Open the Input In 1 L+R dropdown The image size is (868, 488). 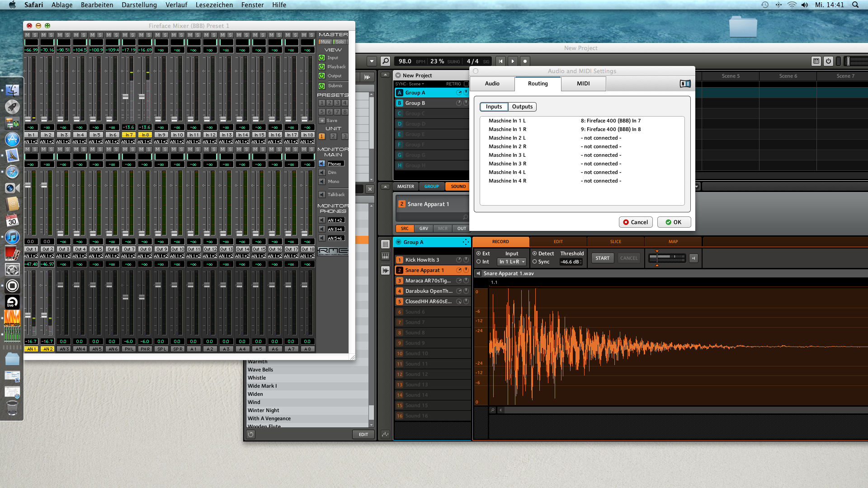pyautogui.click(x=512, y=262)
